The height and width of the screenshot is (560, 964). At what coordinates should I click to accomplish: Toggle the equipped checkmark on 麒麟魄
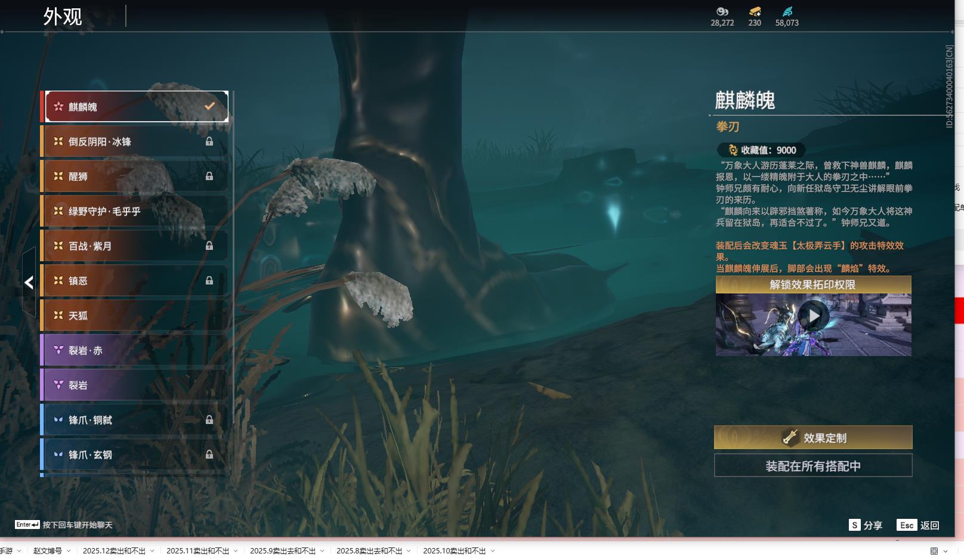(x=209, y=106)
